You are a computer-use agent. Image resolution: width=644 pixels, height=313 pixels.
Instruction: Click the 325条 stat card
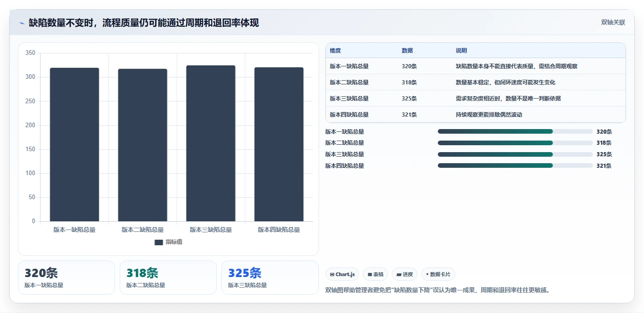(x=270, y=278)
